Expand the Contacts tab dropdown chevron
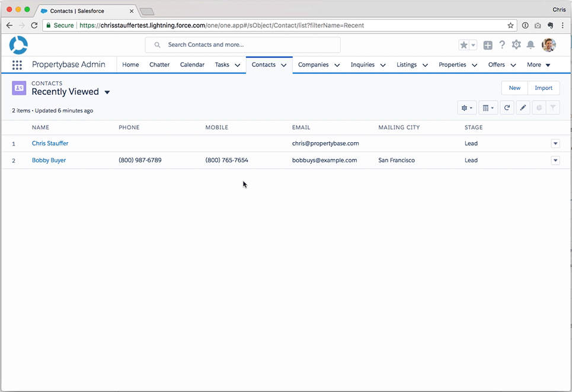 click(284, 65)
